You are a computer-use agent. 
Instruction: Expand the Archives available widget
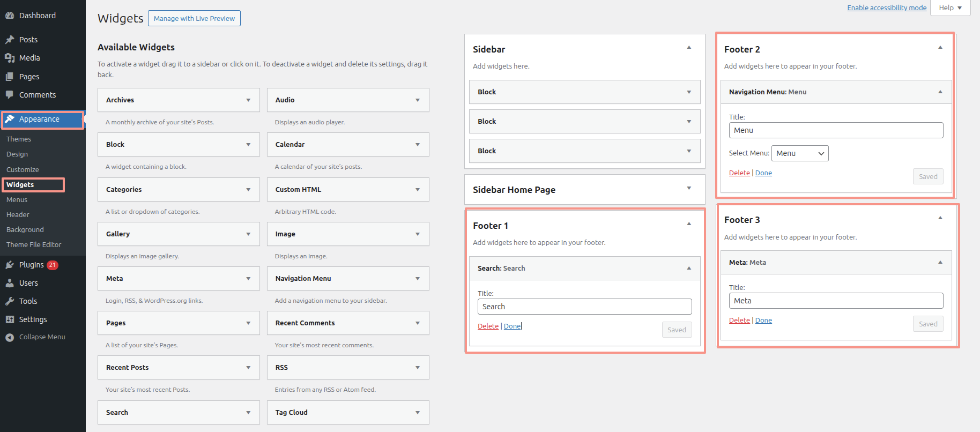coord(248,100)
